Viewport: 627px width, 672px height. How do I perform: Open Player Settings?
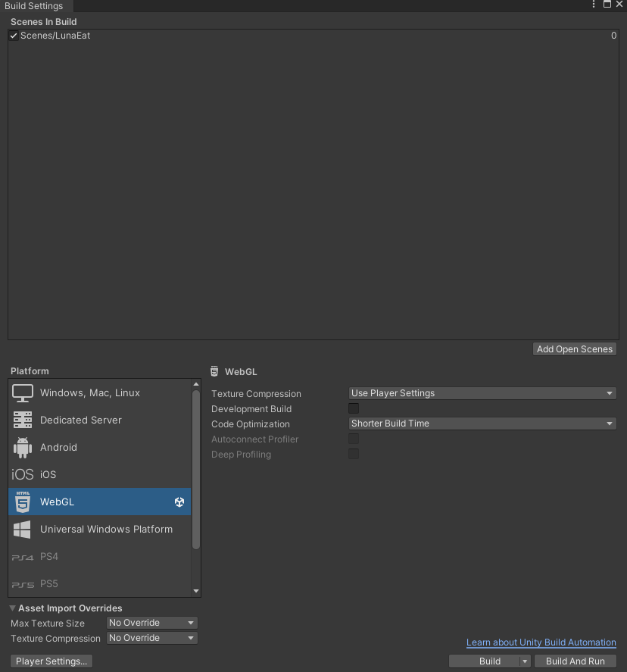[51, 661]
